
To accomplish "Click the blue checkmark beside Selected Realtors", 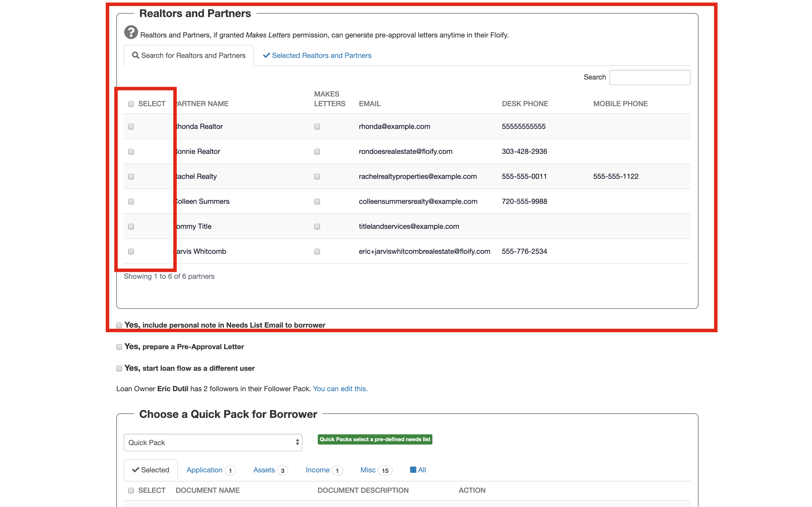I will coord(266,55).
